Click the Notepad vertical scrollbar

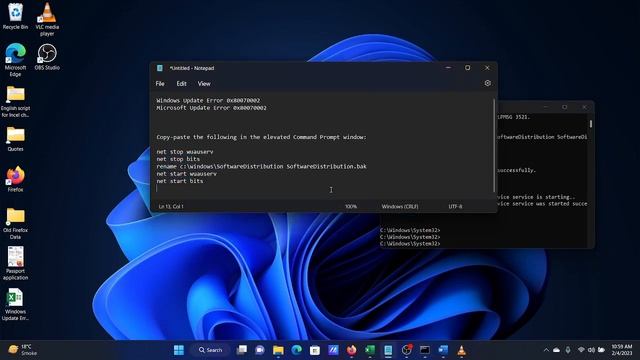pos(494,145)
